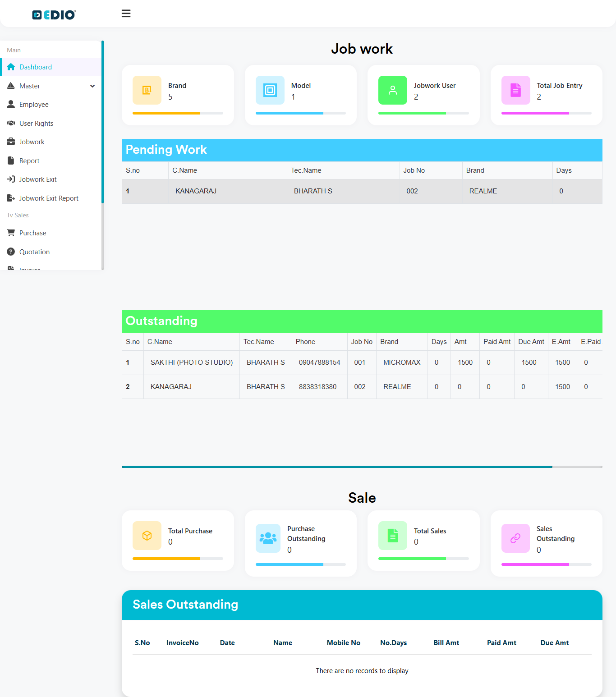Click the pink Total Job Entry icon
Image resolution: width=616 pixels, height=697 pixels.
pyautogui.click(x=515, y=90)
